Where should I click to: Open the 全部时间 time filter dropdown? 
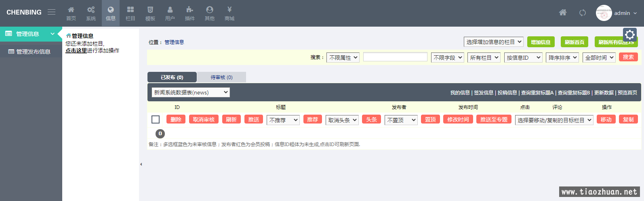(x=599, y=58)
